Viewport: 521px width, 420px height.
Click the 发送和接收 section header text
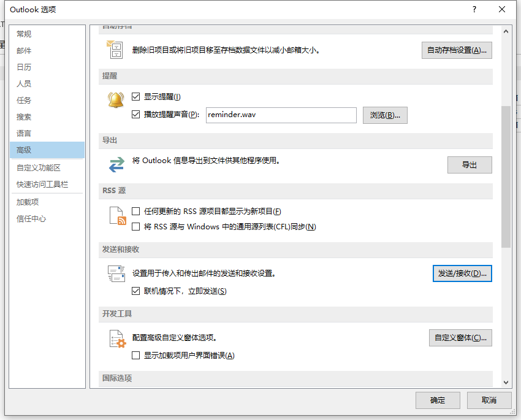(121, 250)
